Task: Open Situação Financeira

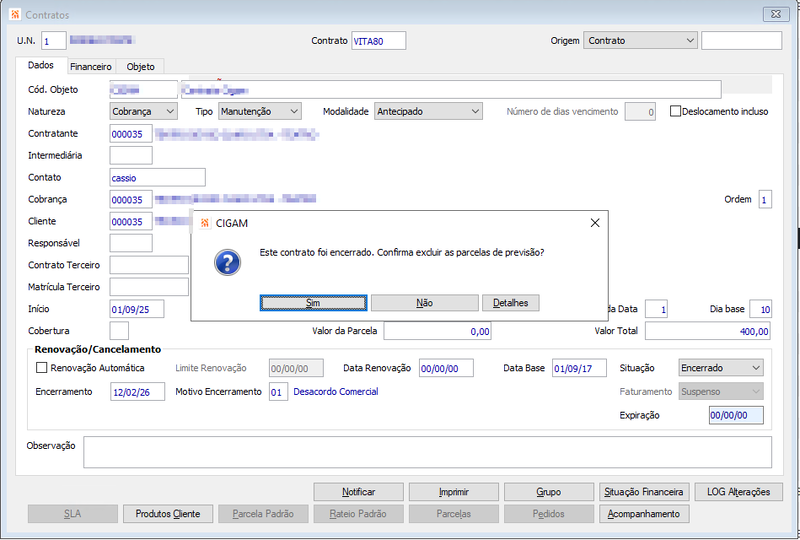Action: [x=643, y=492]
